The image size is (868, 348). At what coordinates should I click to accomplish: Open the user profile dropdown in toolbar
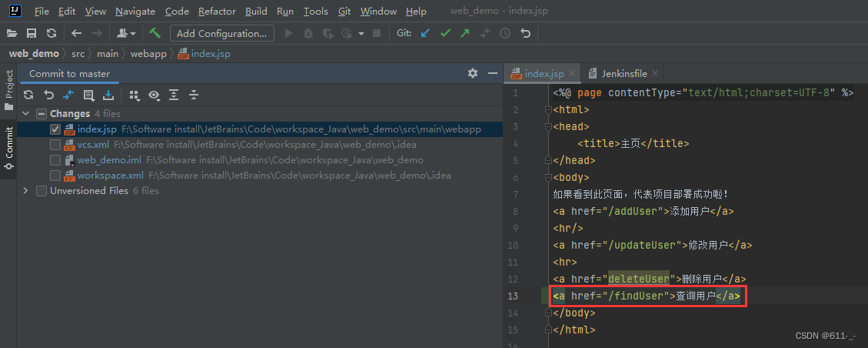pos(126,34)
